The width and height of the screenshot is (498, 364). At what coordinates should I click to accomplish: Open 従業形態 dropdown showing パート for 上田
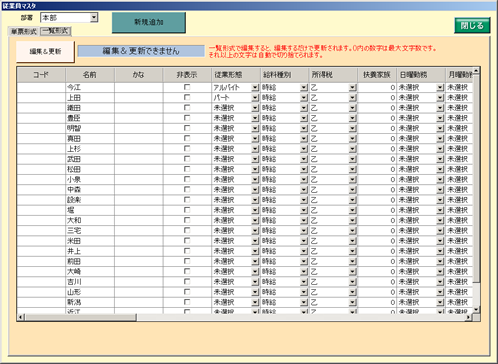tap(255, 98)
